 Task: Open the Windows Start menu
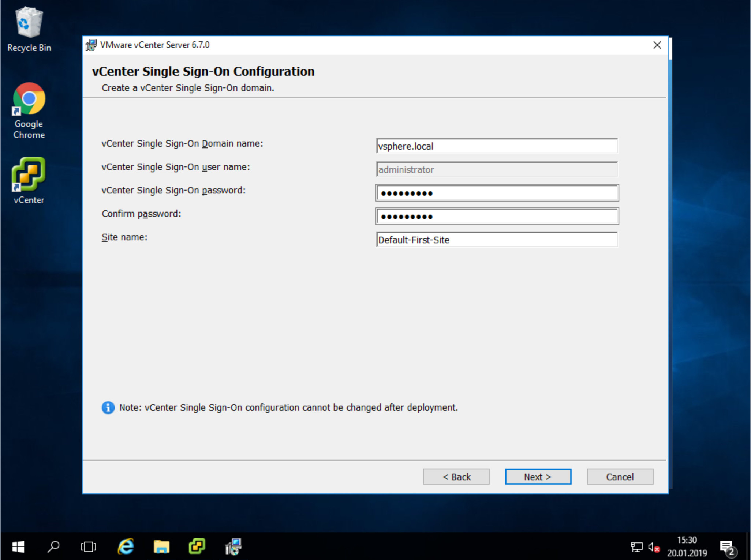[x=18, y=547]
